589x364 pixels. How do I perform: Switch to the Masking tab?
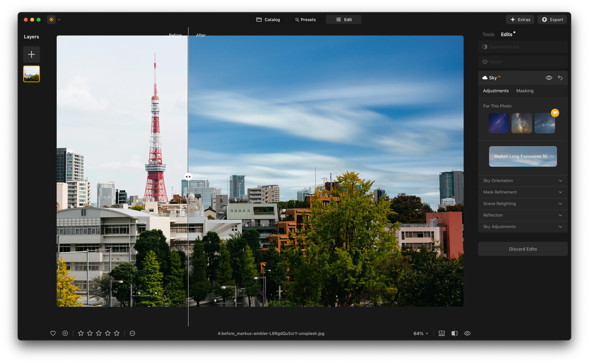[x=525, y=91]
